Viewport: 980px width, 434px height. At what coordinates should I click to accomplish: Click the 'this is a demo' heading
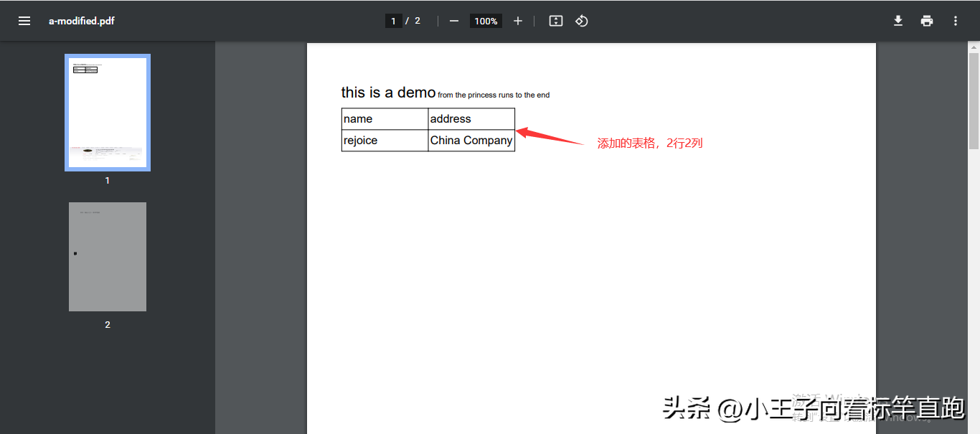point(389,92)
